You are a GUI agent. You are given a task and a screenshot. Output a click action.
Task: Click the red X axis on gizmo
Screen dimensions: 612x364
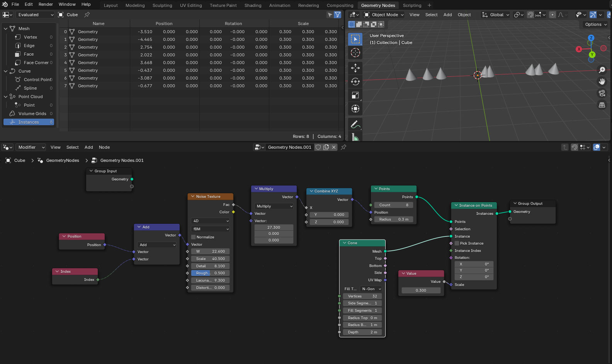tap(579, 49)
